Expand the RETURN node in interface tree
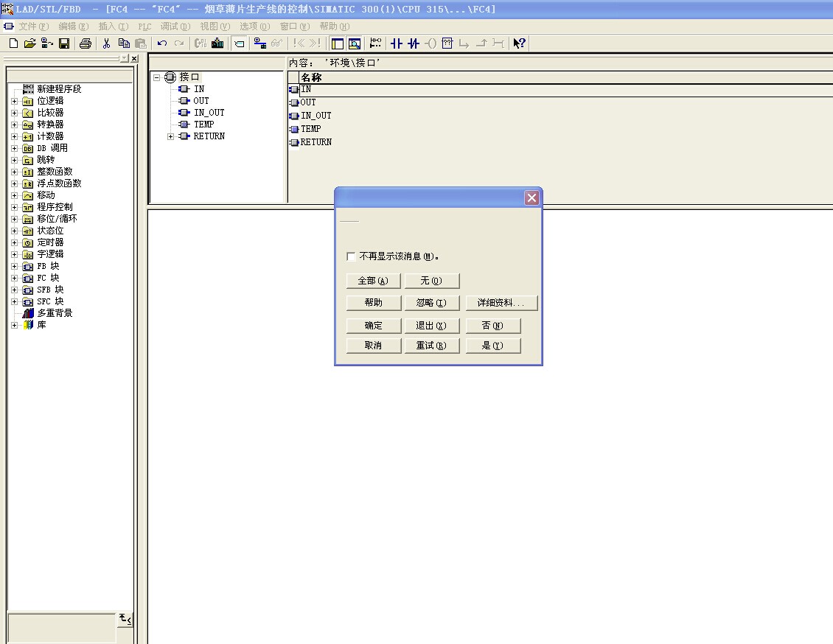This screenshot has width=833, height=644. 170,136
